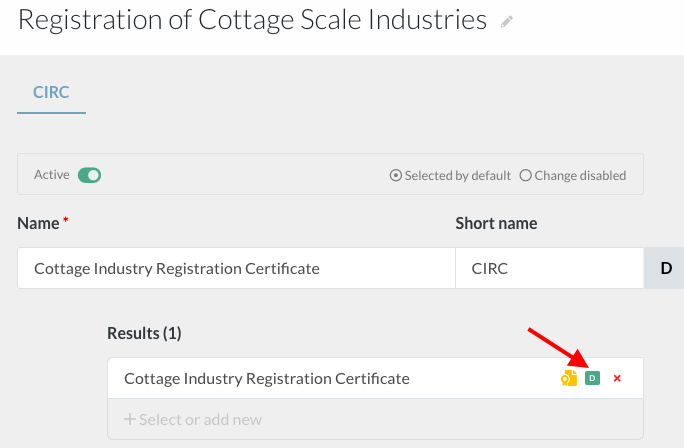The width and height of the screenshot is (684, 448).
Task: Click the yellow certificate icon in the results row
Action: click(569, 378)
